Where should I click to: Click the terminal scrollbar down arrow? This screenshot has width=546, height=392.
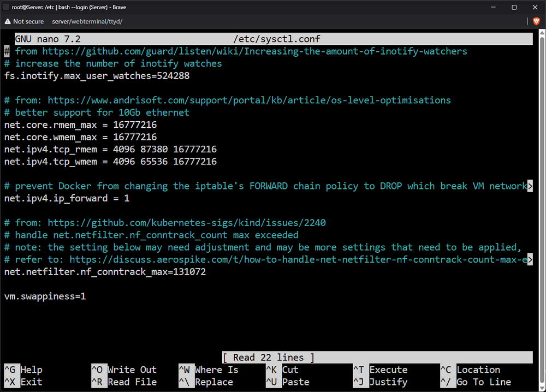tap(542, 389)
